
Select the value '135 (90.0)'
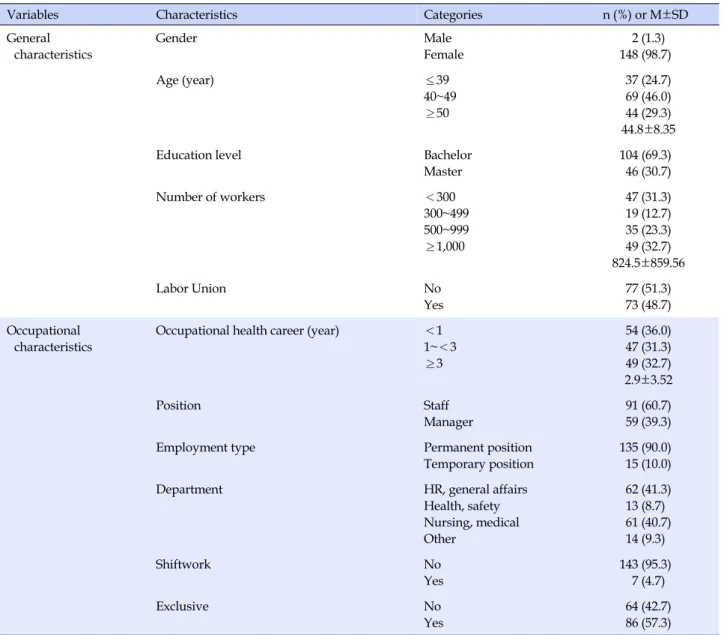coord(645,448)
